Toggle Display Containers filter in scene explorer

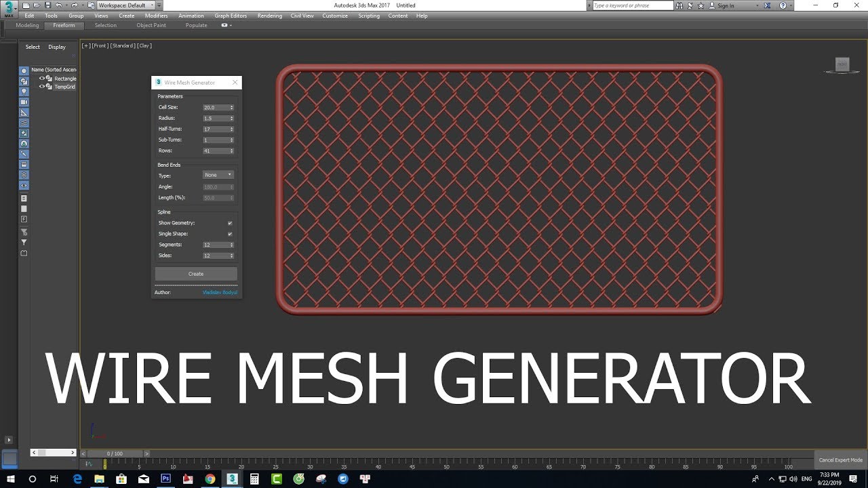point(24,165)
